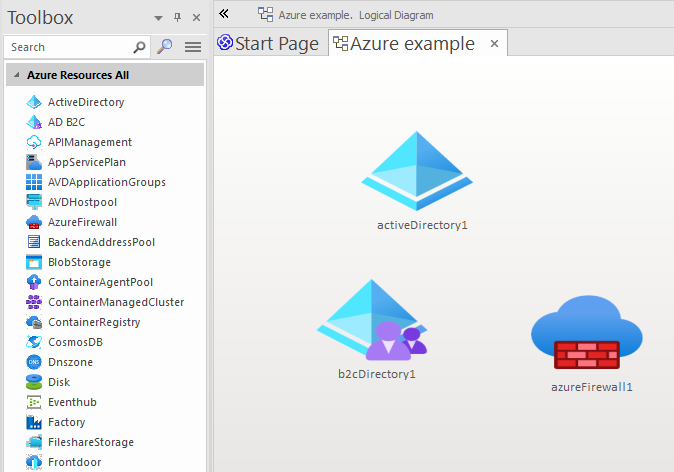Screen dimensions: 674x472
Task: Click the Azure example Logical Diagram breadcrumb
Action: pos(356,15)
